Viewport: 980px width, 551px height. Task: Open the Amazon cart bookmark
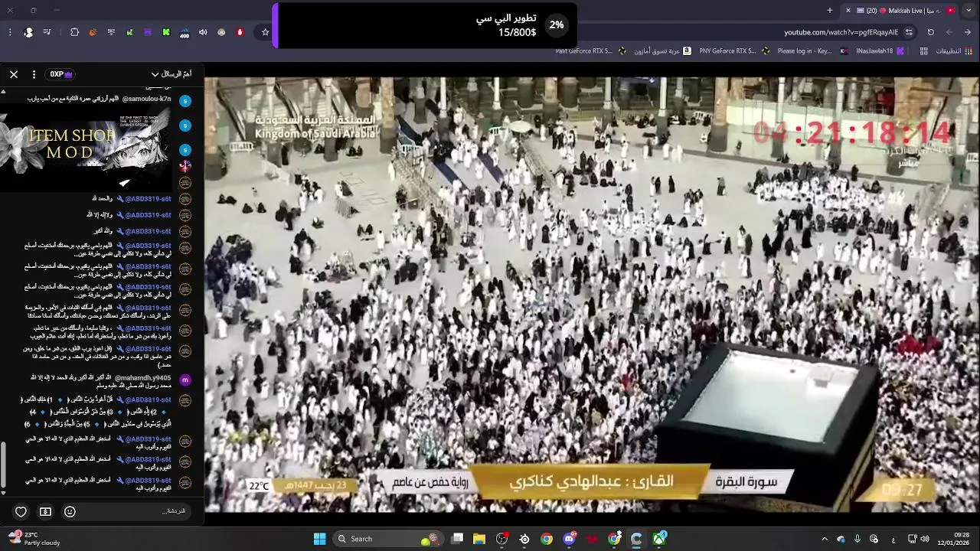[x=663, y=51]
